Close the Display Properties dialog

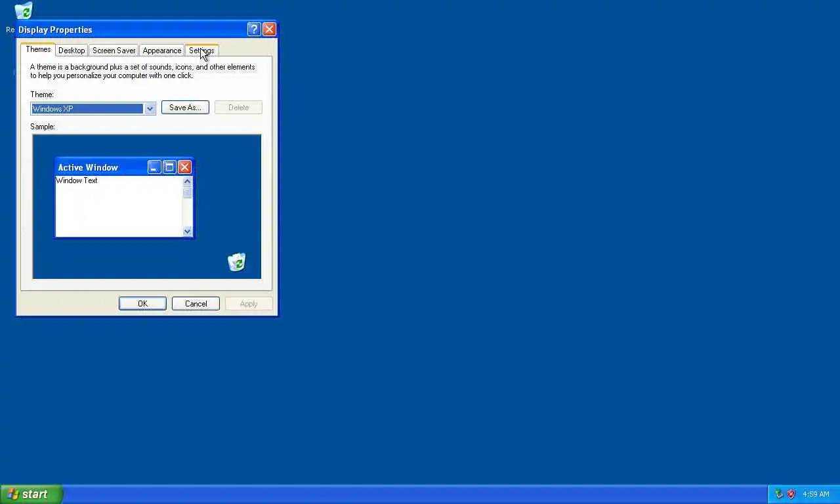269,30
